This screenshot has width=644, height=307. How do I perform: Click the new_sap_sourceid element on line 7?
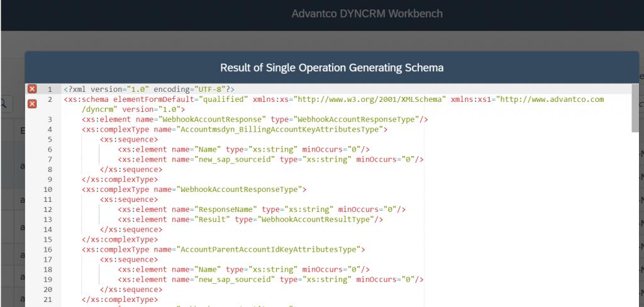[270, 159]
